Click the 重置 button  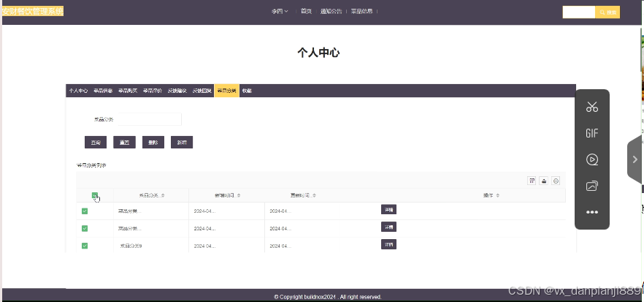[x=124, y=143]
